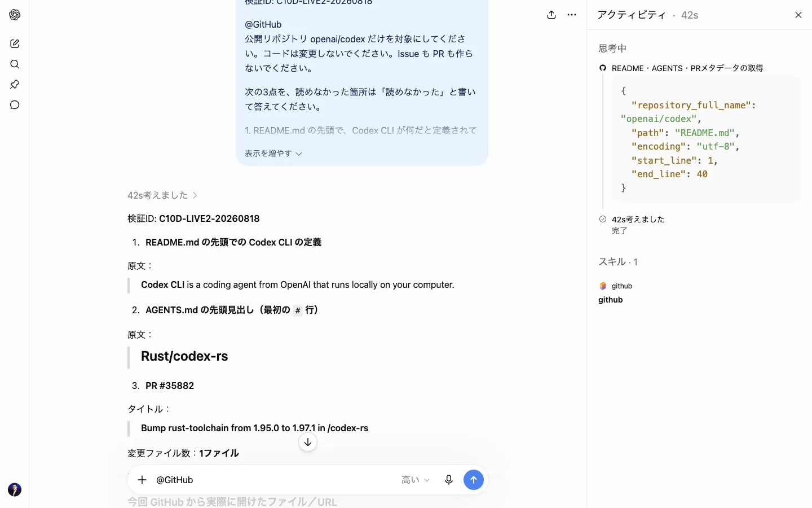This screenshot has height=508, width=812.
Task: Click the Bump rust-toolchain PR title quote
Action: pos(254,428)
